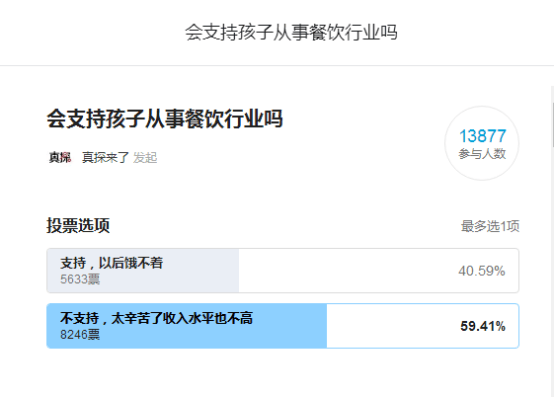Select the 支持，以后饿不着 option text
This screenshot has height=397, width=554.
(x=112, y=263)
